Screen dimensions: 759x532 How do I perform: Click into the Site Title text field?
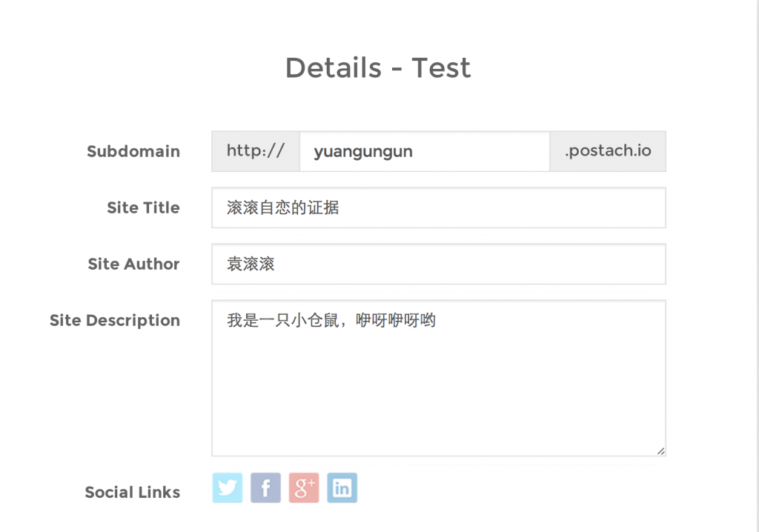[x=439, y=207]
